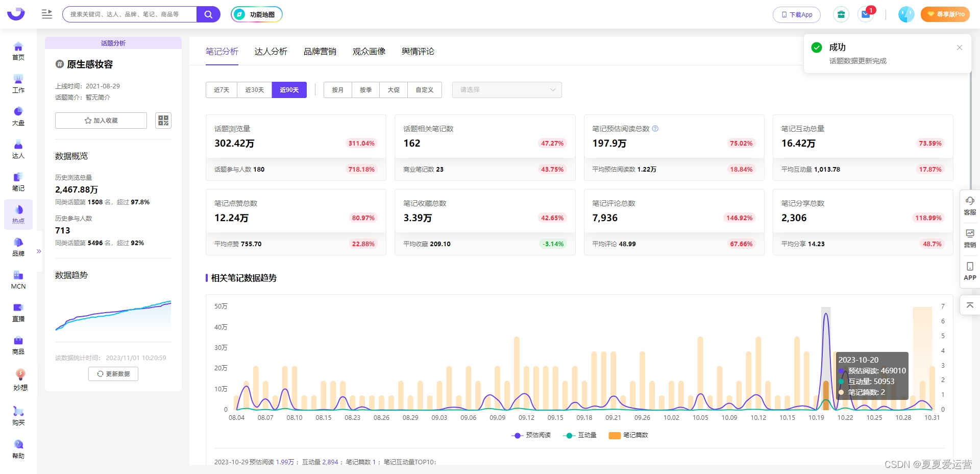Toggle the 预估阅读 legend series
Image resolution: width=980 pixels, height=474 pixels.
pos(531,435)
